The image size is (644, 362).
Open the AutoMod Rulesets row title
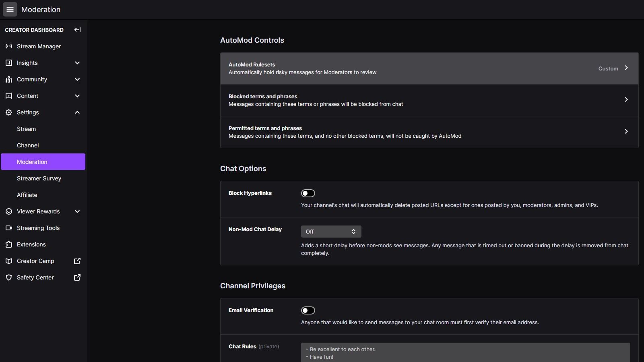point(252,64)
